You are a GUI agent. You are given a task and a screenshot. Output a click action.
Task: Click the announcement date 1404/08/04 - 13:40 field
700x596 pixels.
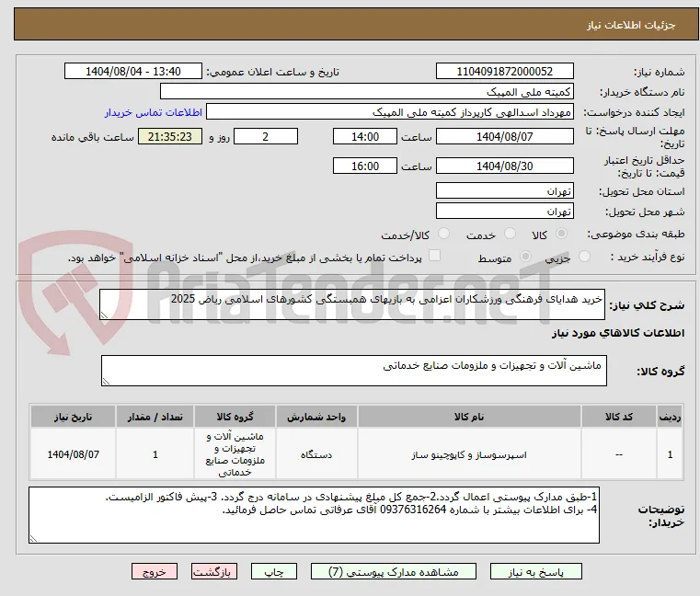click(x=133, y=72)
